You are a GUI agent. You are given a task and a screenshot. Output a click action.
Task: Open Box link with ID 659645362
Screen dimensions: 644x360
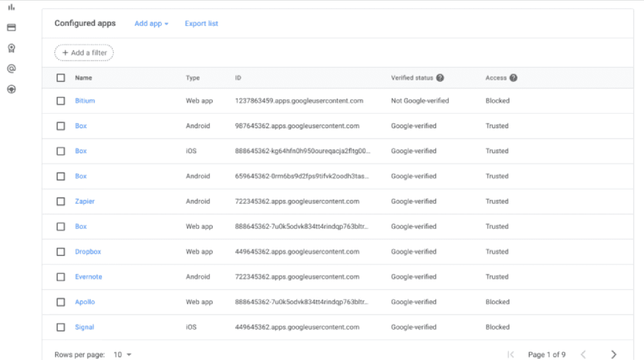[x=81, y=176]
